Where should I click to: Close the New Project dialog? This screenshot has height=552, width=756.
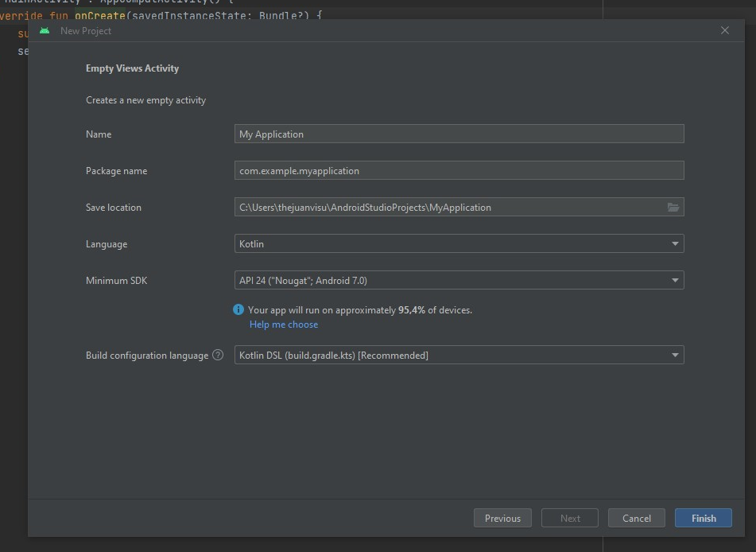724,30
